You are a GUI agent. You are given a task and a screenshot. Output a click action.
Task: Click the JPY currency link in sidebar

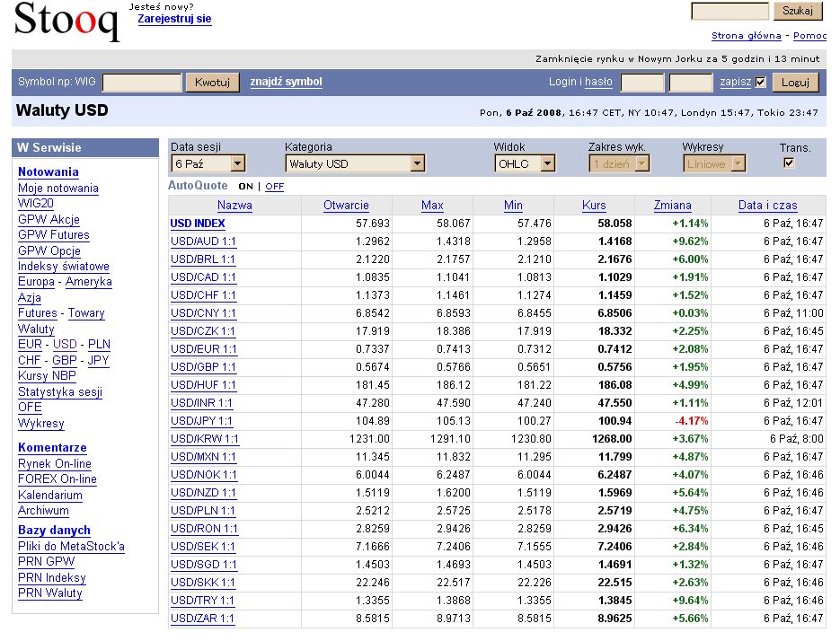coord(99,360)
